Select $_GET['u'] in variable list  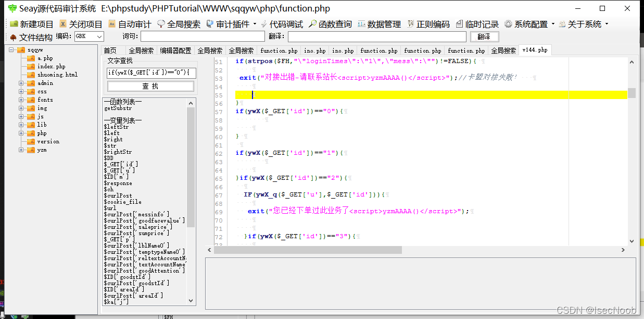(119, 171)
